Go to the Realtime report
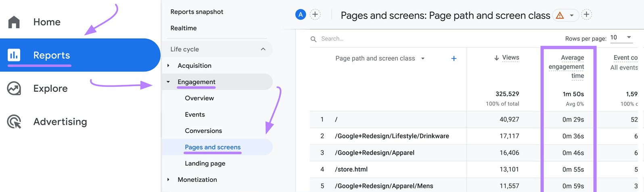This screenshot has width=644, height=192. 184,28
